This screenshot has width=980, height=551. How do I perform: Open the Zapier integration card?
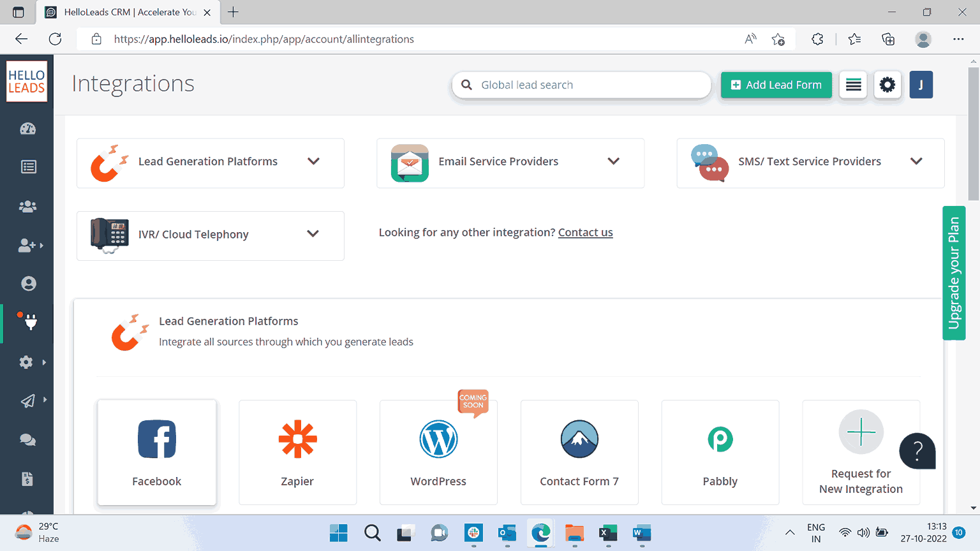[297, 452]
